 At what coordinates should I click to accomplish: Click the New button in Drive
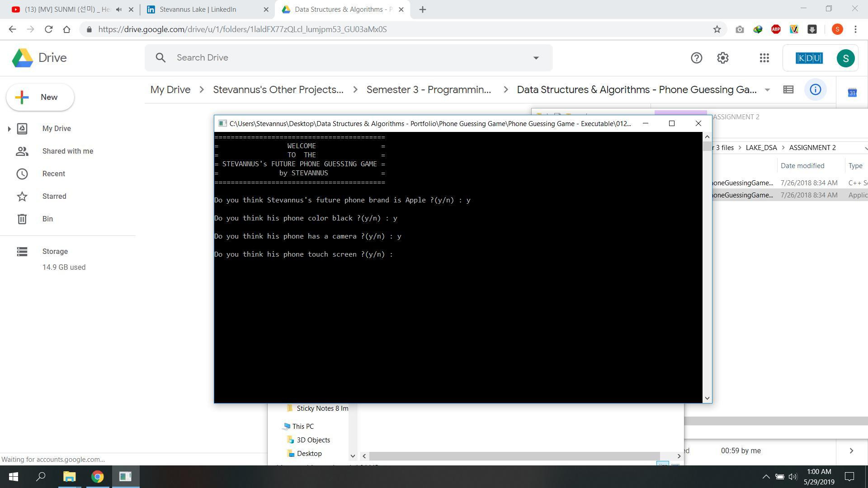40,97
